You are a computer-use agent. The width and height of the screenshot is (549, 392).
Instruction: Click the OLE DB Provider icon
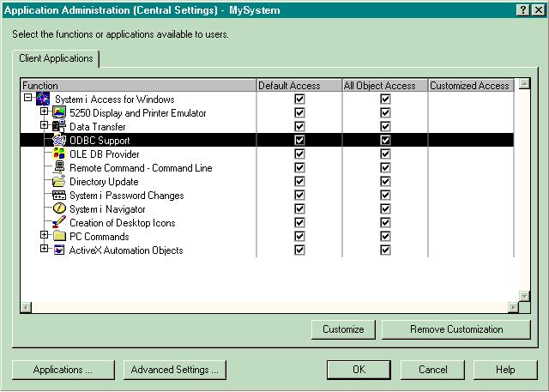coord(59,154)
